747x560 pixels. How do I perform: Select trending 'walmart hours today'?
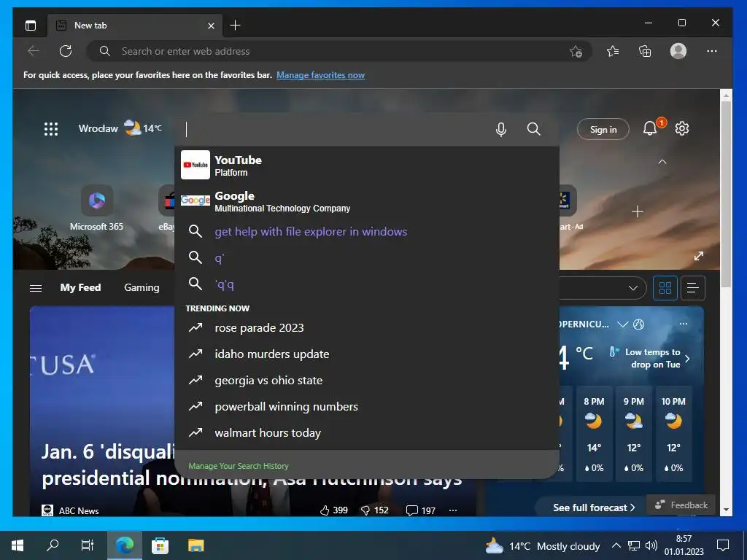[x=367, y=433]
